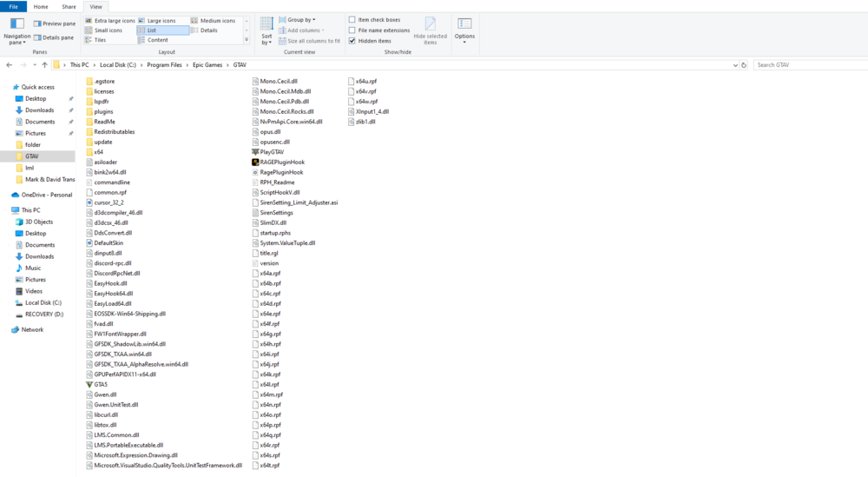Switch to Details layout
868x477 pixels.
[204, 30]
